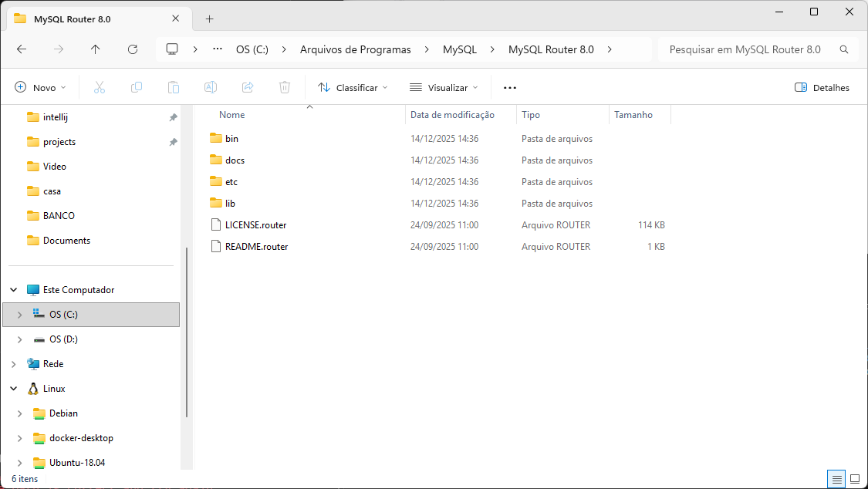
Task: Toggle the Detalhes pane
Action: point(822,87)
